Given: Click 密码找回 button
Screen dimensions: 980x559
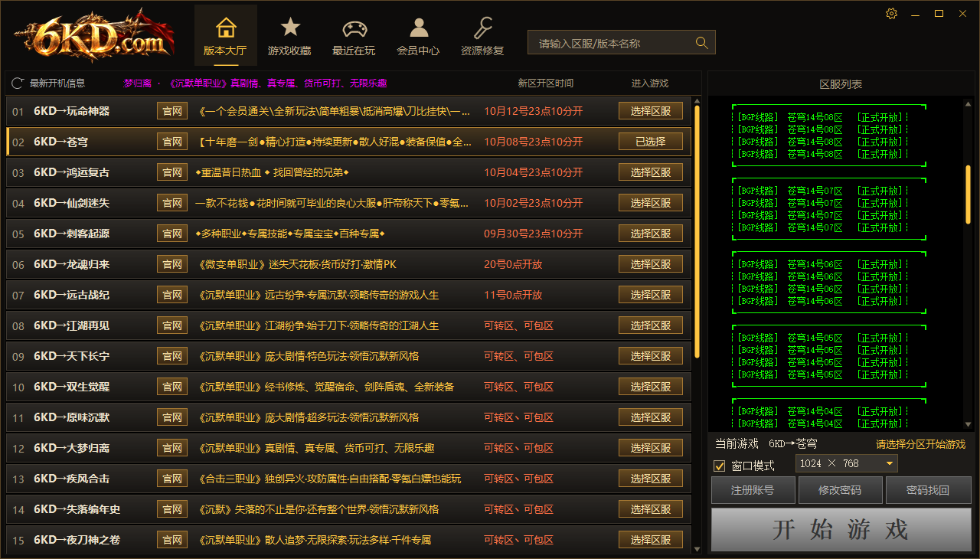Looking at the screenshot, I should tap(928, 490).
